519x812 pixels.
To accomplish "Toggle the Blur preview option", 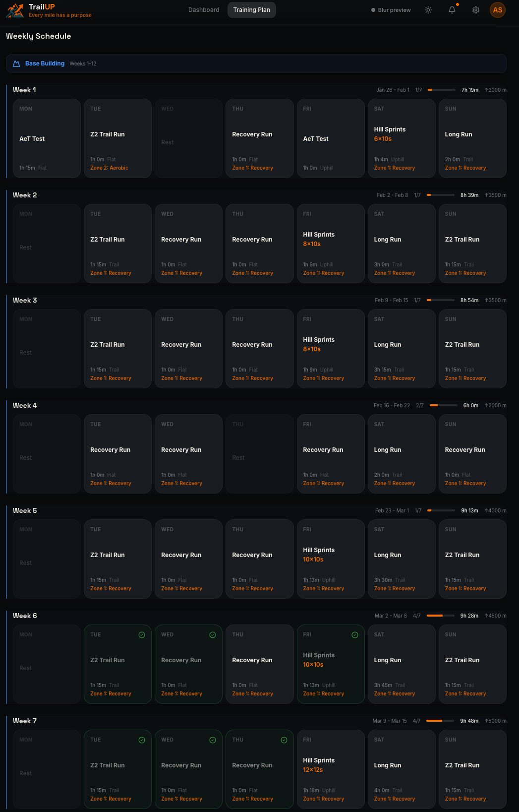I will pyautogui.click(x=391, y=10).
